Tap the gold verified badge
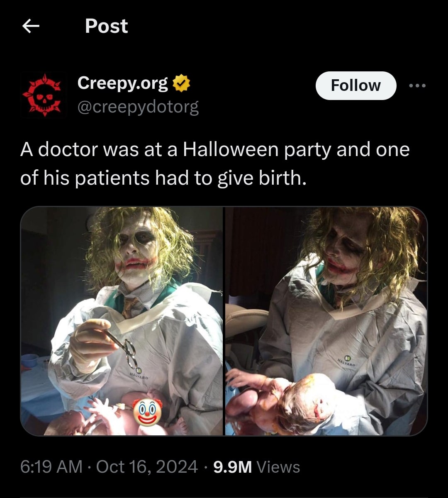This screenshot has width=448, height=498. click(182, 84)
